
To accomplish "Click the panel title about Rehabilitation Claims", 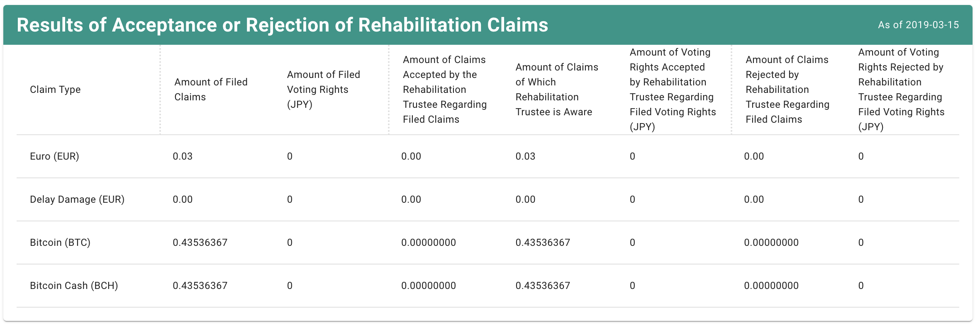I will pos(282,25).
